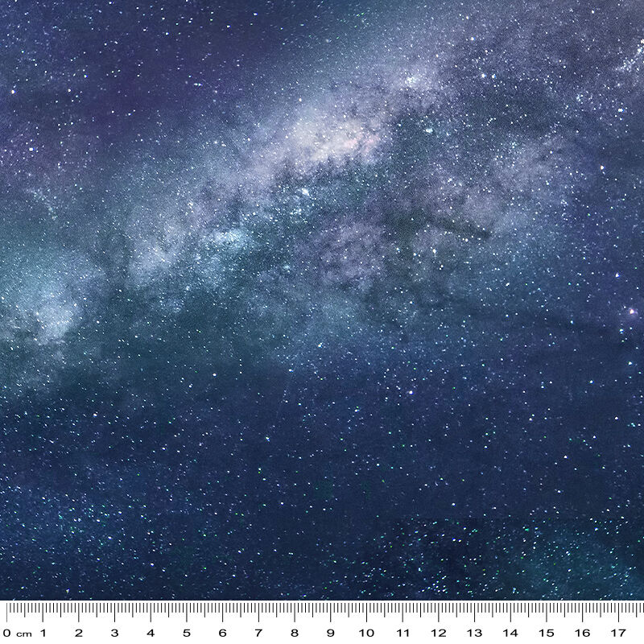Click the number "2" on the ruler
The width and height of the screenshot is (644, 644).
79,633
